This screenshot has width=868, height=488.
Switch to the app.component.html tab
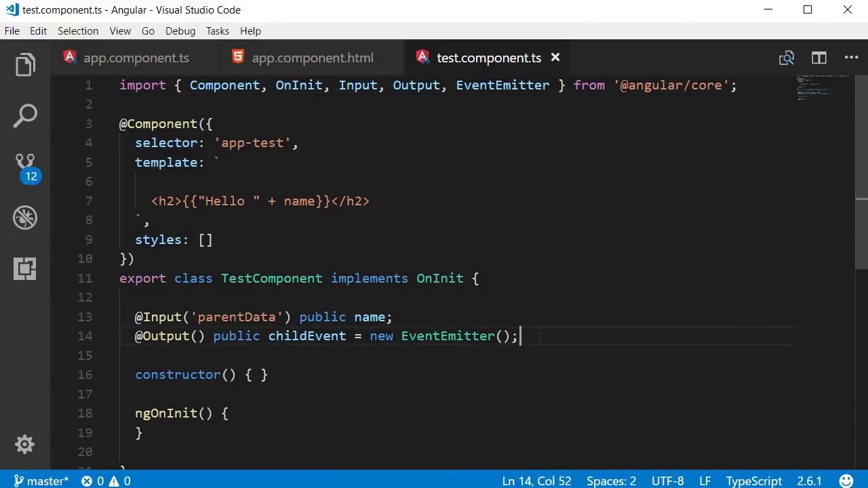coord(313,58)
